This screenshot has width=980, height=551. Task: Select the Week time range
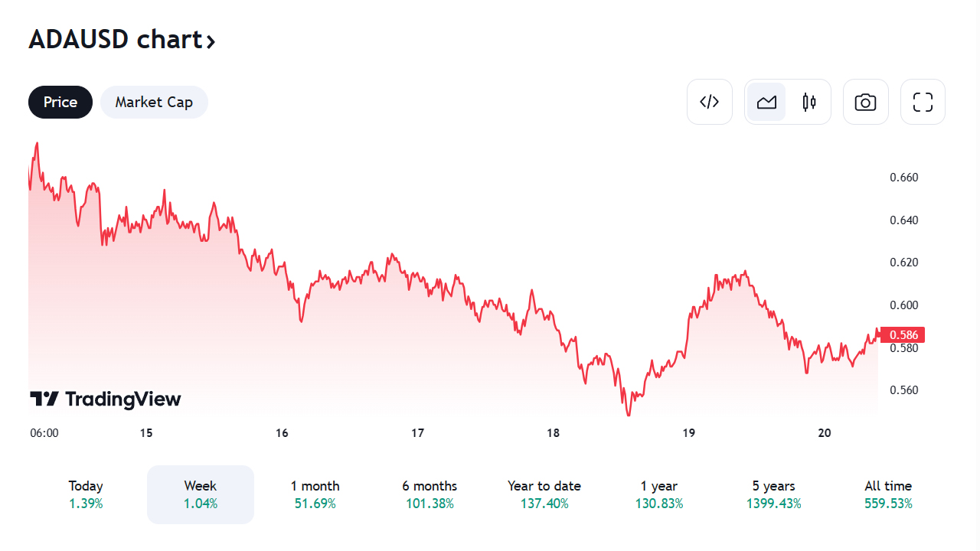point(201,494)
